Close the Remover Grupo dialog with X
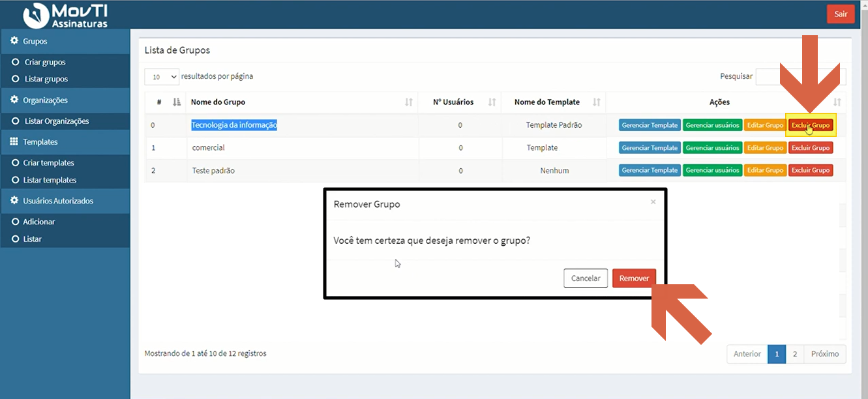This screenshot has width=868, height=399. (653, 202)
